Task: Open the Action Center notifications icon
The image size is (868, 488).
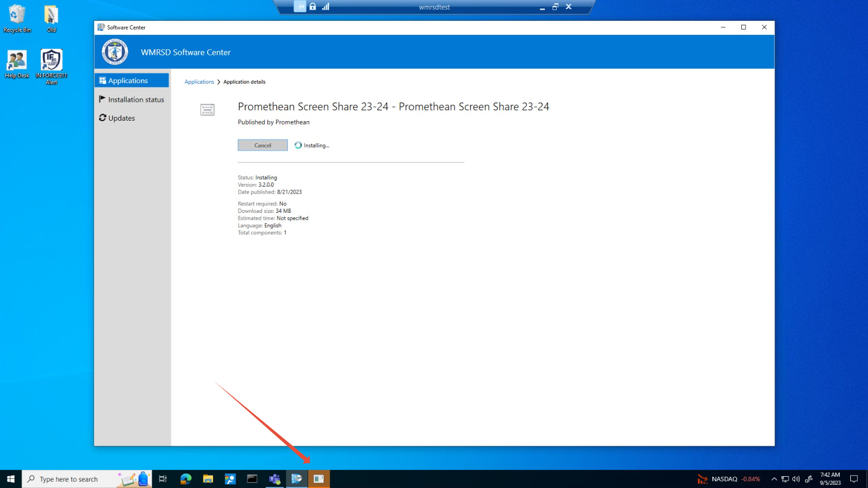Action: (854, 479)
